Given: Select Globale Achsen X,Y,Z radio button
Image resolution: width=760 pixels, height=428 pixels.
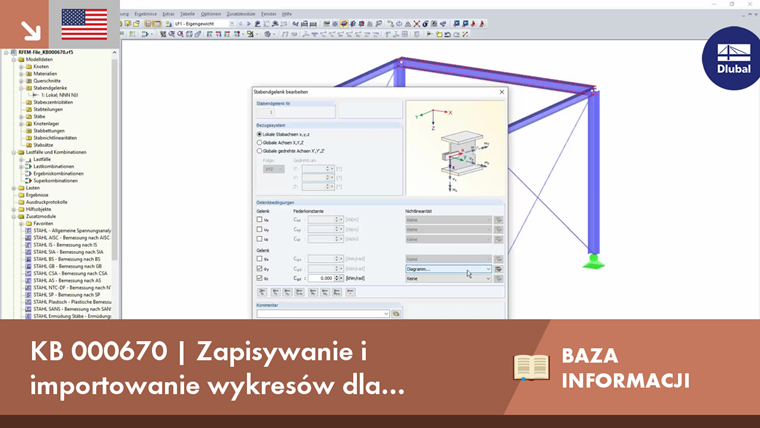Looking at the screenshot, I should pos(259,143).
